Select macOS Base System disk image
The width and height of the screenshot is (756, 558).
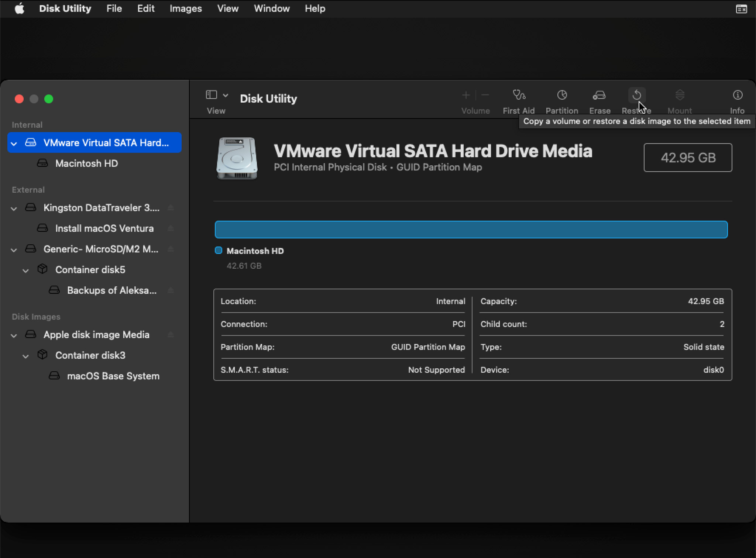(113, 376)
